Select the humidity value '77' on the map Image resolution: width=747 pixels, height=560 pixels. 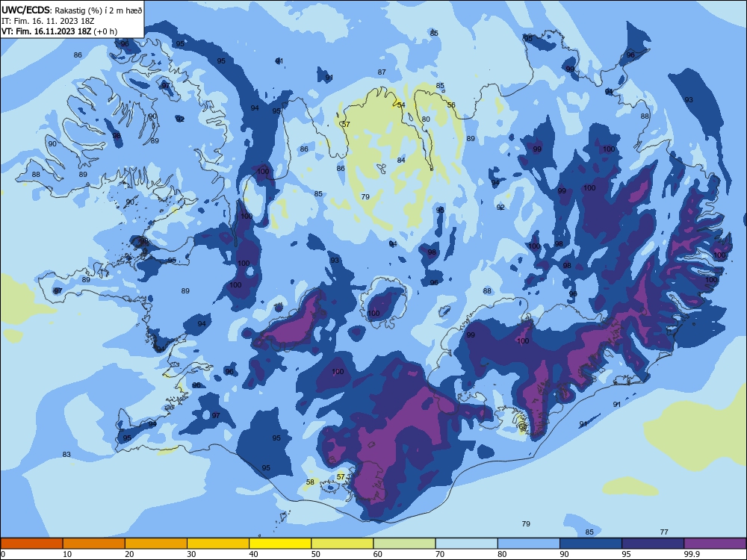tap(664, 532)
